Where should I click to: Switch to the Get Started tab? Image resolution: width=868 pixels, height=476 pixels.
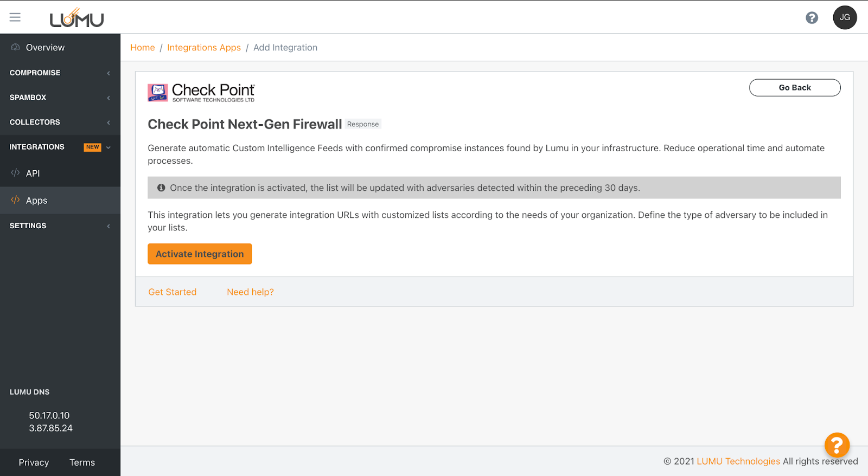click(x=173, y=292)
